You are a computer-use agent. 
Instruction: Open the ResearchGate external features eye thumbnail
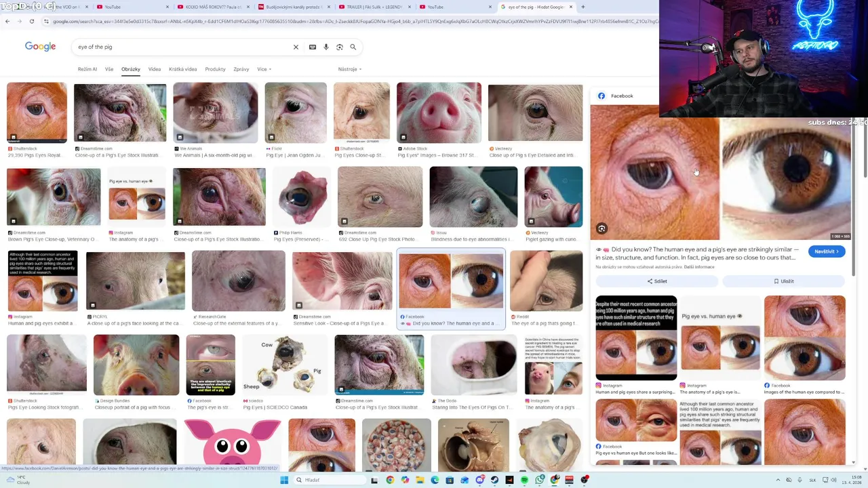239,281
